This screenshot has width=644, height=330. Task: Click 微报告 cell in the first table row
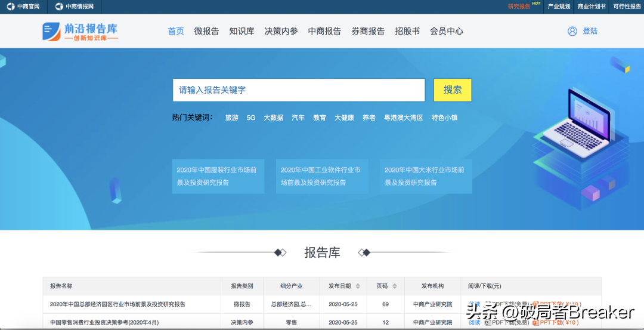pyautogui.click(x=242, y=304)
